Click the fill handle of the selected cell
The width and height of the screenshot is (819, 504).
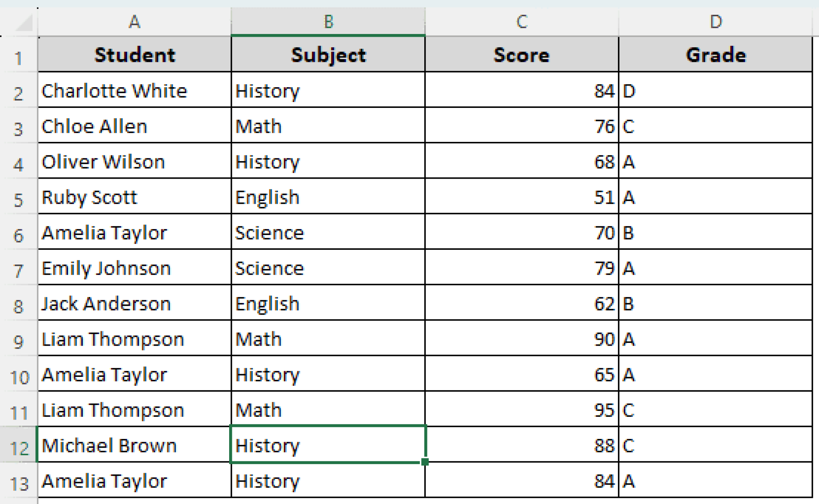click(x=424, y=462)
